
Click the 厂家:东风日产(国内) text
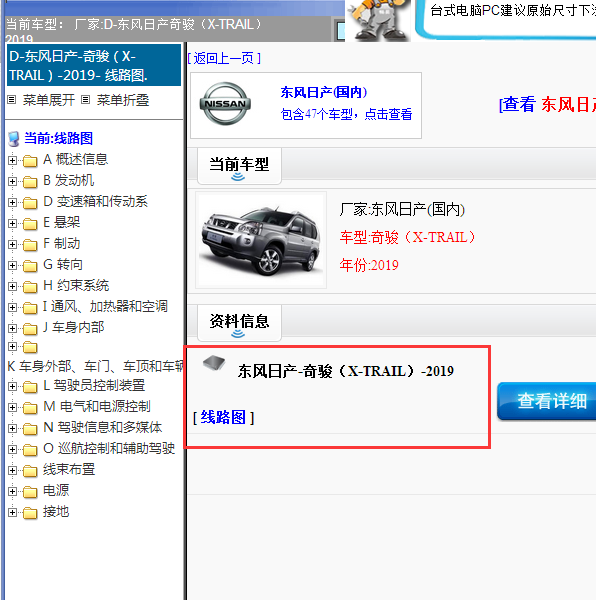point(402,210)
